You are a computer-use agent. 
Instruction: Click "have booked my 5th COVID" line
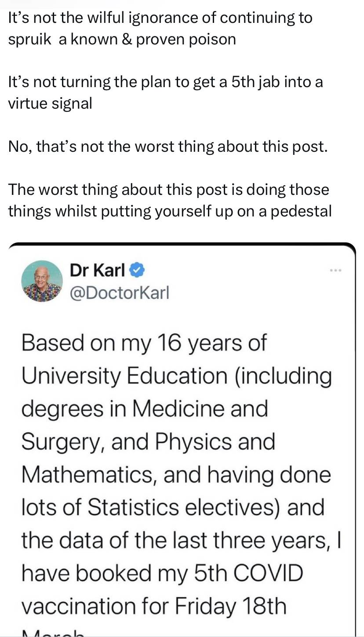[162, 573]
